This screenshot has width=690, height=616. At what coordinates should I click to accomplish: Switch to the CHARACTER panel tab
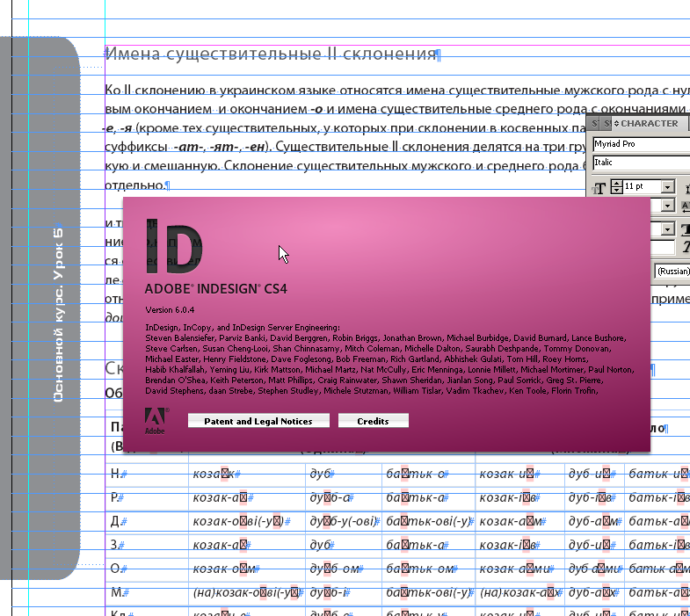[x=649, y=124]
